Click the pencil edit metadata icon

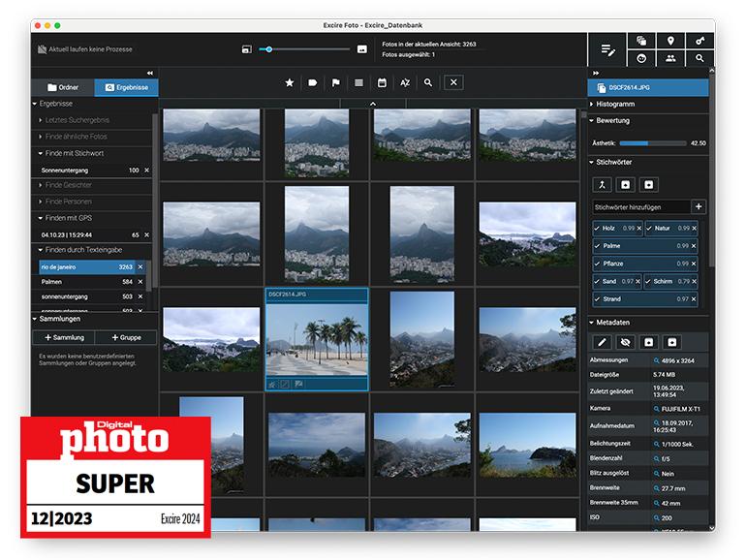click(602, 342)
